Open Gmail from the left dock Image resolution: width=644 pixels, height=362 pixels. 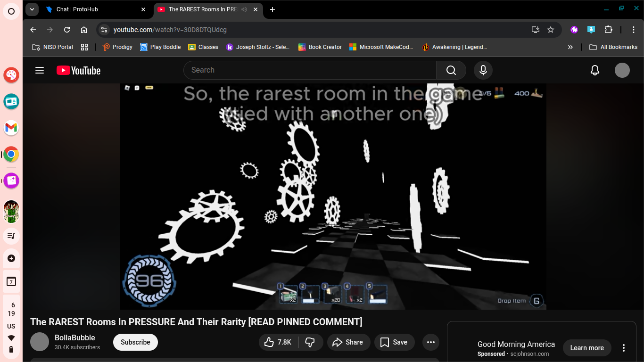[11, 128]
